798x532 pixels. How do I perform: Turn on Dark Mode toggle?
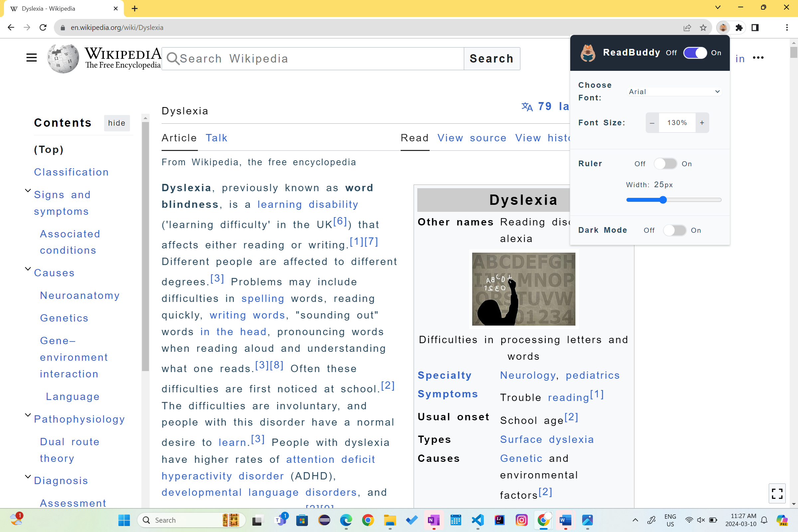675,230
